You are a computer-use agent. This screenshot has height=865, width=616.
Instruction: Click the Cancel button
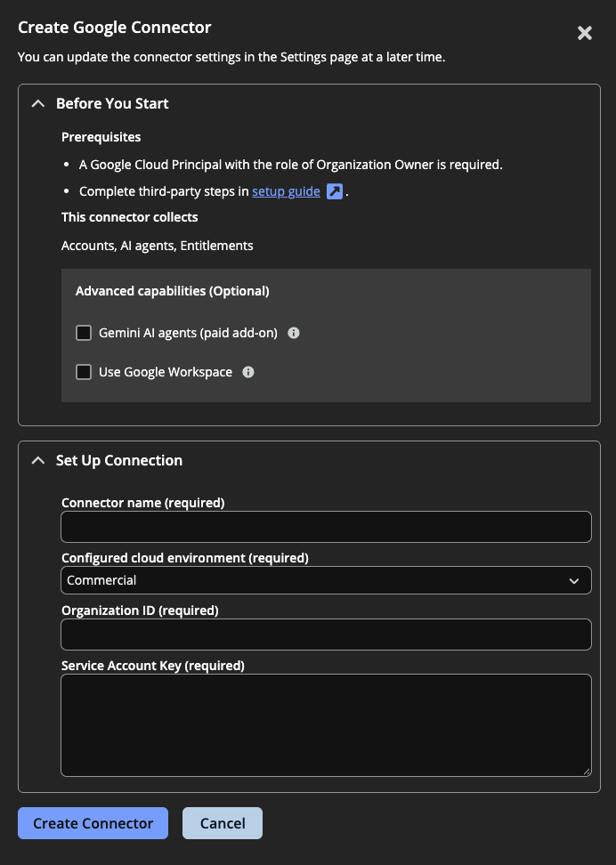click(x=223, y=823)
